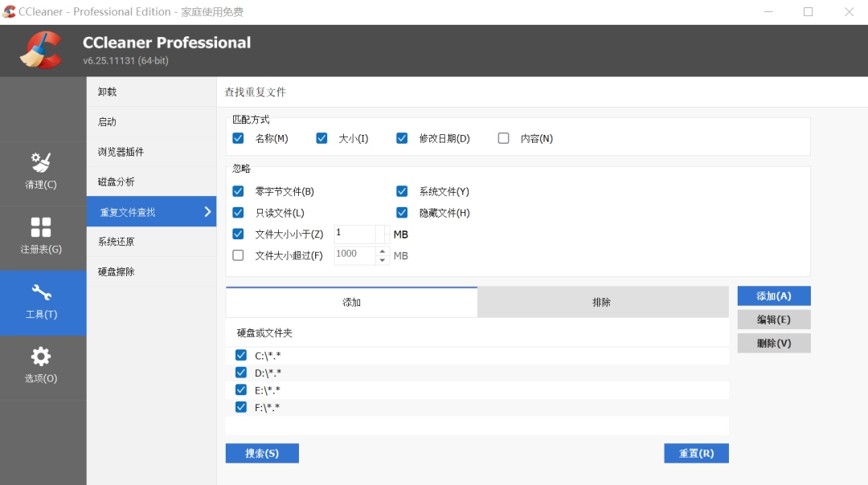868x485 pixels.
Task: Click inside the 1000 MB input field
Action: pyautogui.click(x=354, y=255)
